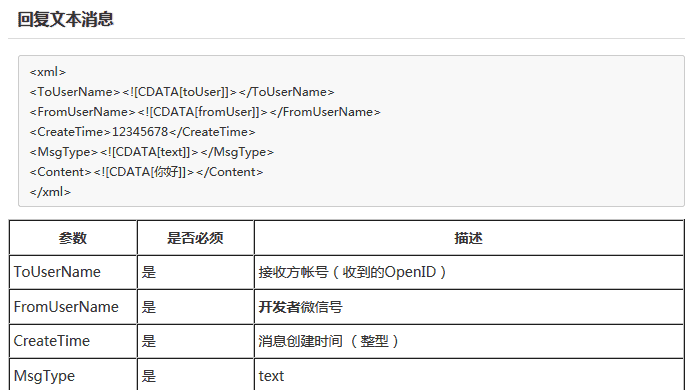
Task: Click description 开发者微信号
Action: click(x=301, y=307)
